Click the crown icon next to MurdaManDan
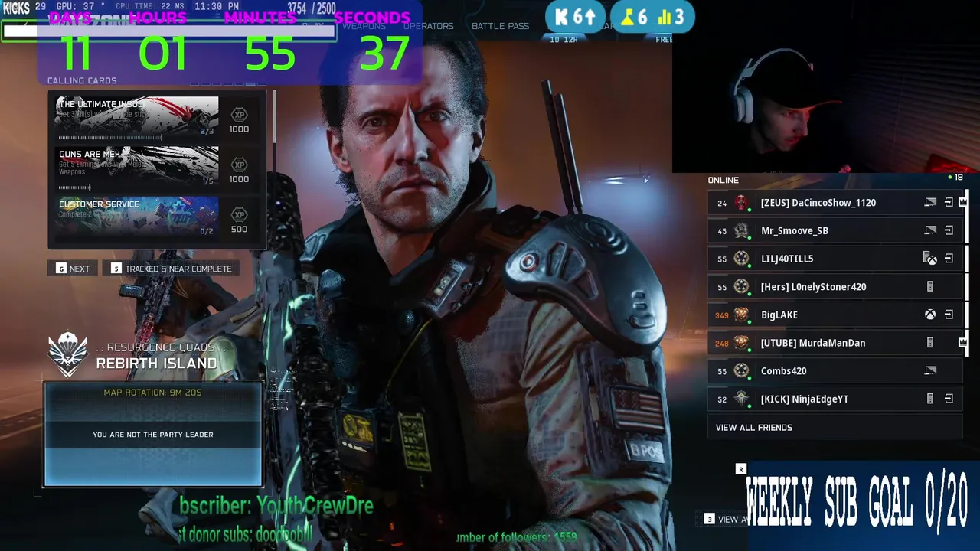Image resolution: width=980 pixels, height=551 pixels. (962, 343)
